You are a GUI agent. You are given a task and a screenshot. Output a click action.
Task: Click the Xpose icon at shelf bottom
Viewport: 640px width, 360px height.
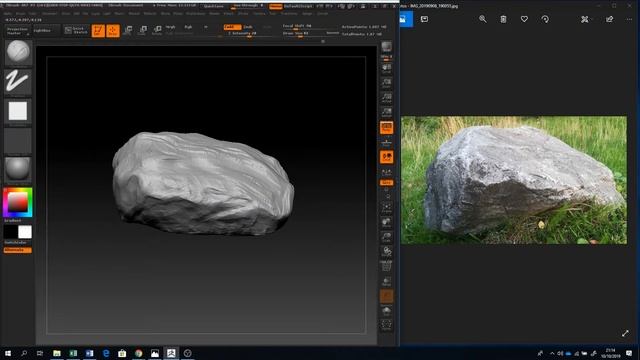coord(386,325)
